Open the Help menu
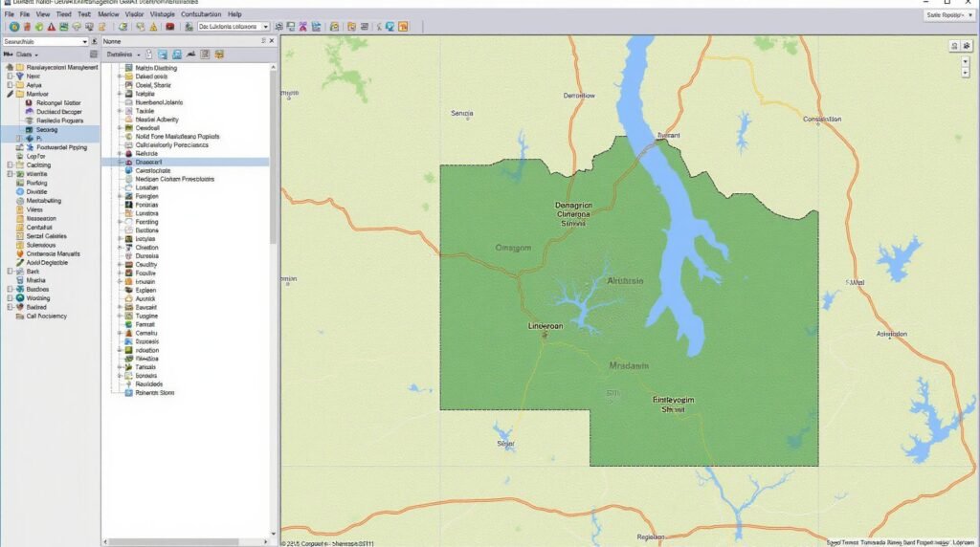The image size is (980, 547). point(234,13)
